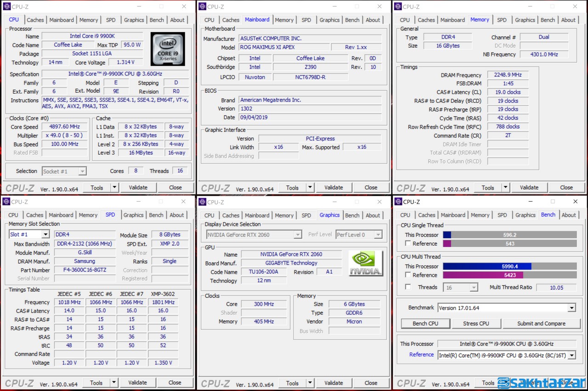The width and height of the screenshot is (588, 391).
Task: Click the LPCIO chip field NCT6798D-R
Action: click(310, 77)
